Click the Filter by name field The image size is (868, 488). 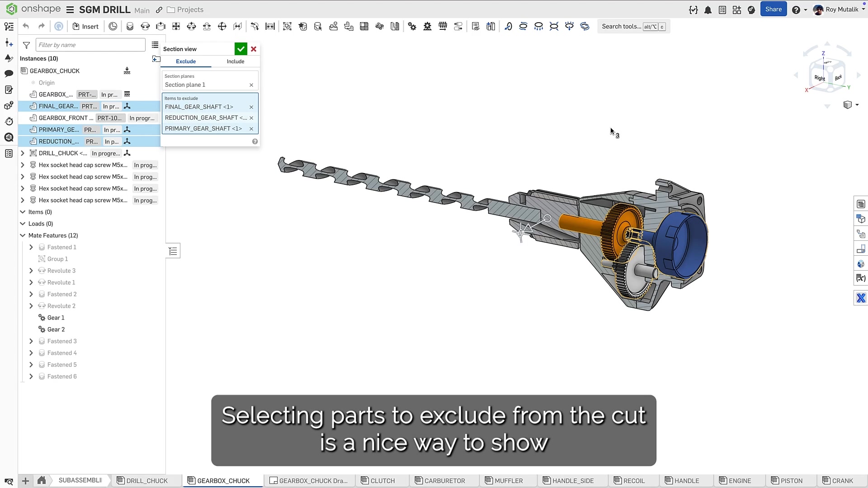[90, 45]
